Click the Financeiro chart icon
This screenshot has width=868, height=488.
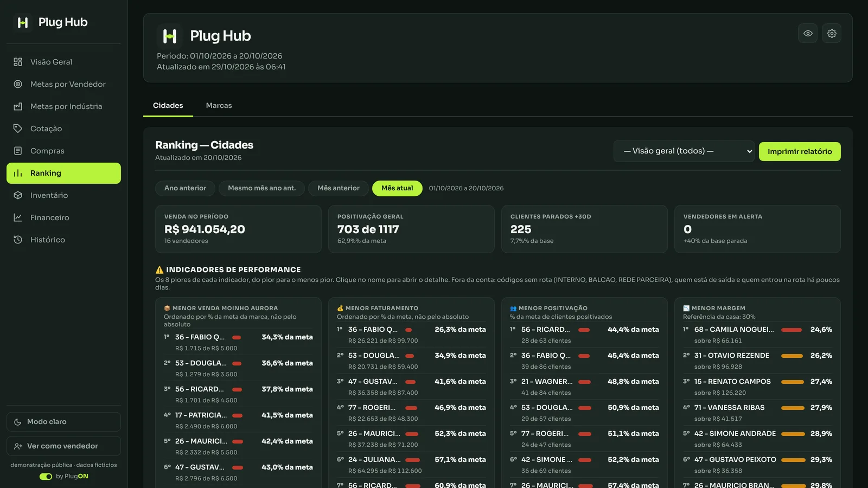coord(18,217)
